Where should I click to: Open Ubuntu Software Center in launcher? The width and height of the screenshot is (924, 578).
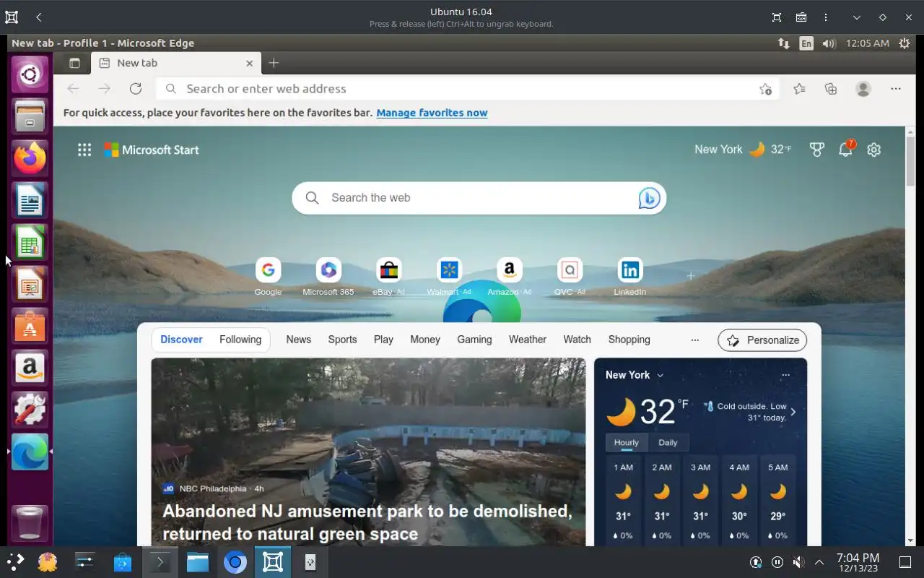pos(30,327)
